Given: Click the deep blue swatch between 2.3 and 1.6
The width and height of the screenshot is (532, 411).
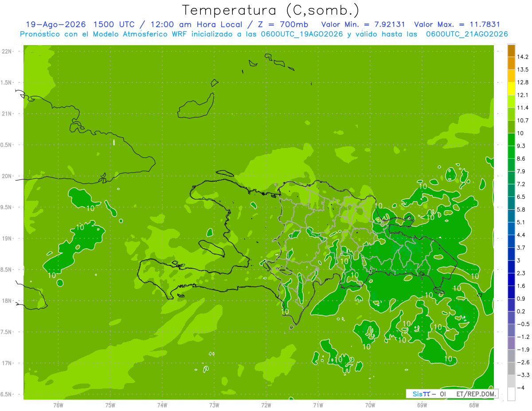Looking at the screenshot, I should 511,279.
